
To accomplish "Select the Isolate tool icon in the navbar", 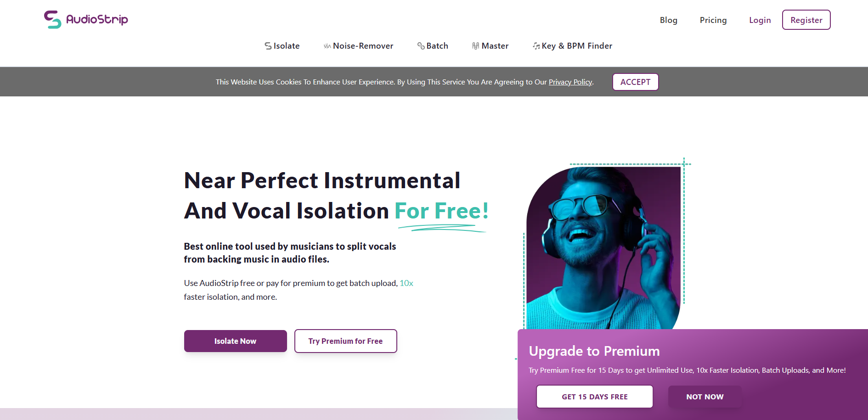I will point(268,45).
